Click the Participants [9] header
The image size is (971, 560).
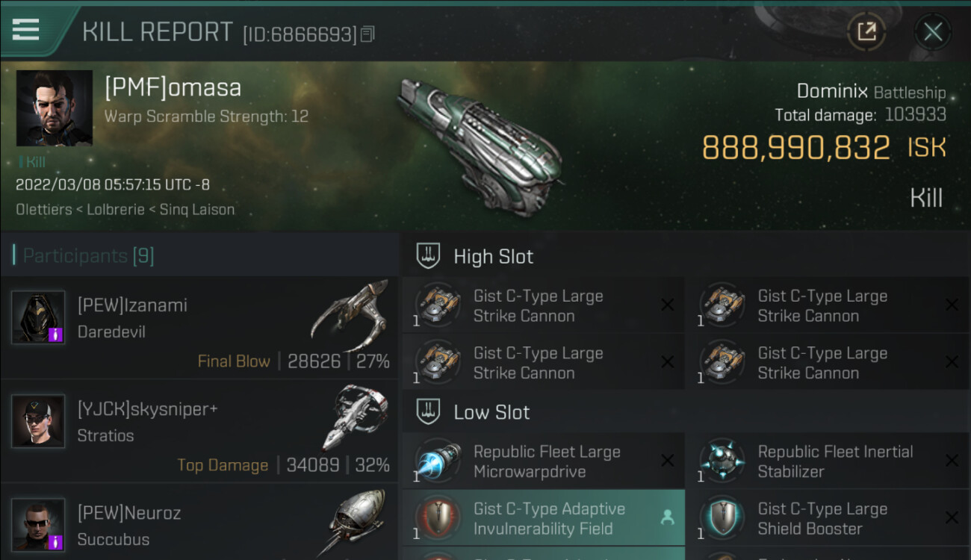pos(88,256)
